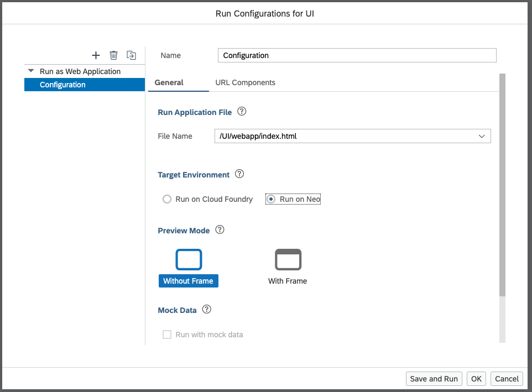Dismiss the dialog with Cancel
This screenshot has height=392, width=532.
click(507, 379)
